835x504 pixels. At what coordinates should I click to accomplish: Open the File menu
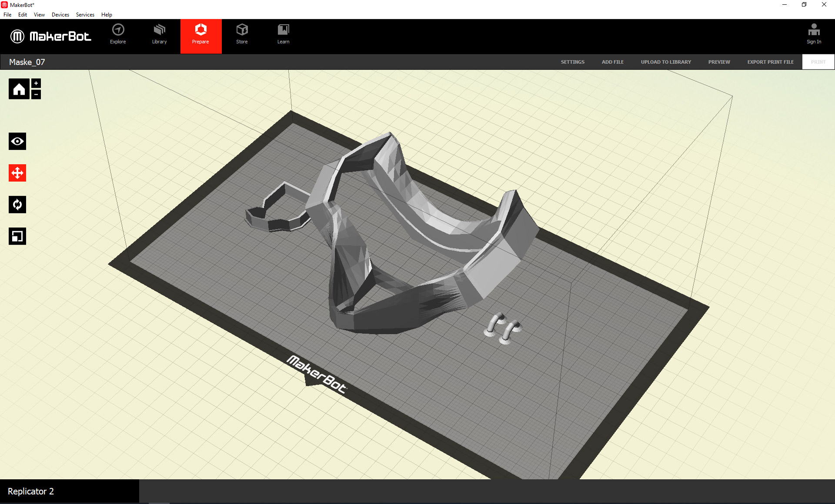(7, 15)
